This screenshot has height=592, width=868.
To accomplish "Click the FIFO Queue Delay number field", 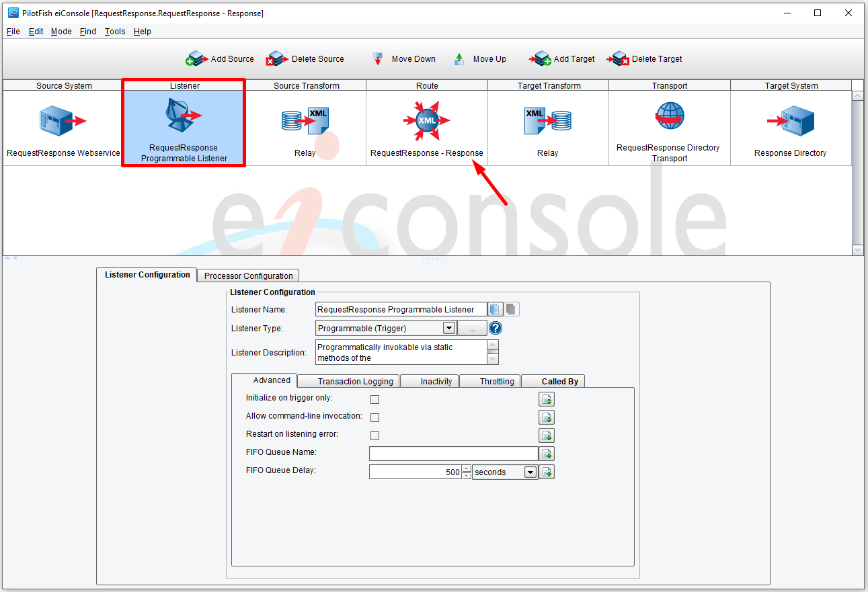I will pyautogui.click(x=416, y=472).
